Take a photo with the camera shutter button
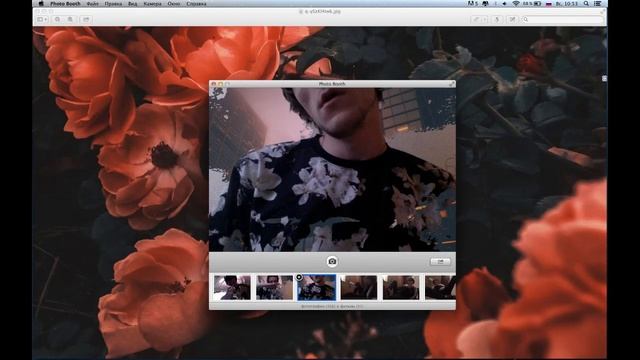Image resolution: width=640 pixels, height=360 pixels. coord(332,261)
